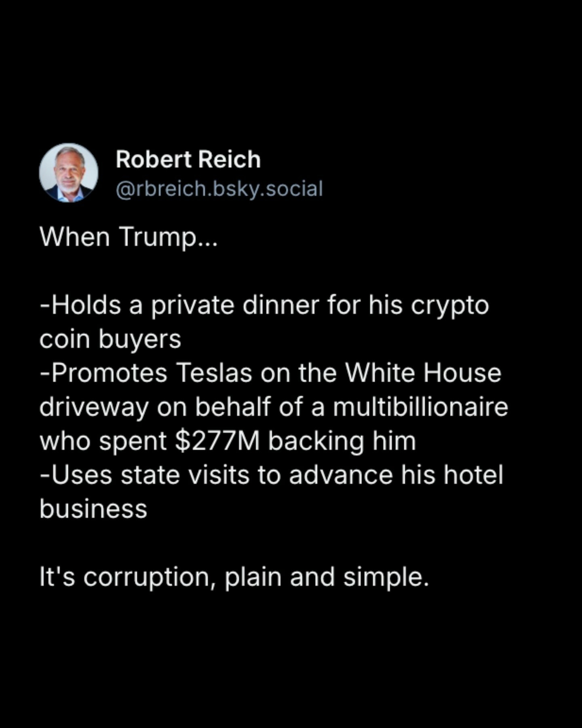Screen dimensions: 582x728
Task: Click the standalone 'business' line
Action: tap(93, 509)
